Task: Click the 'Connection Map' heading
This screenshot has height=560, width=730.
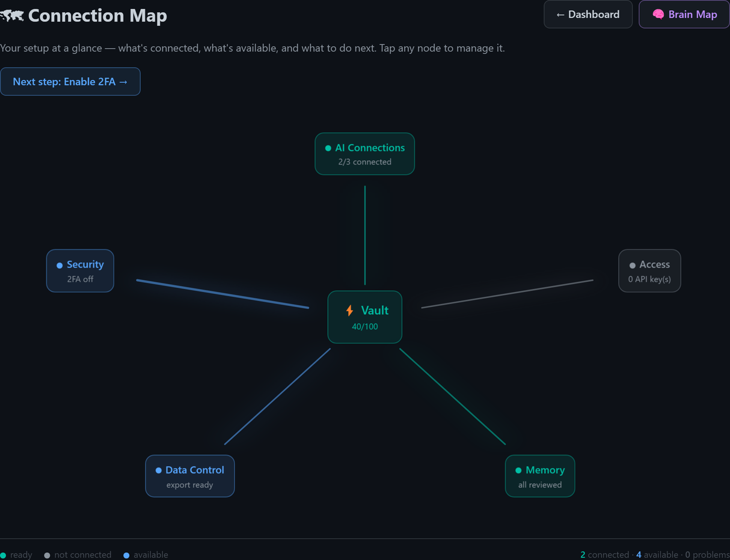Action: 97,16
